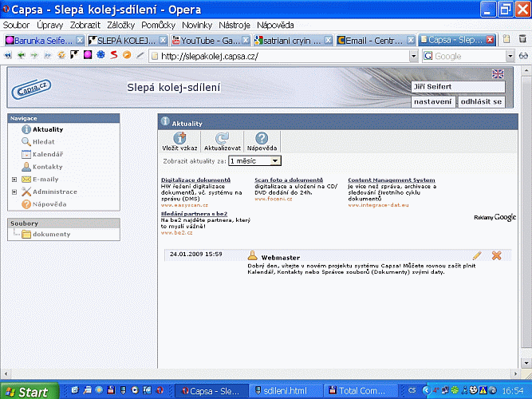Open Nápověda help from the Aktuality toolbar
Screen dimensions: 532x399
[262, 138]
